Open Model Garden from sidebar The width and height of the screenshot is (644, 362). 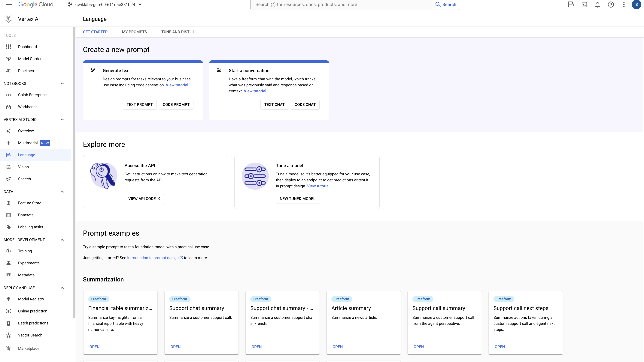click(x=30, y=58)
